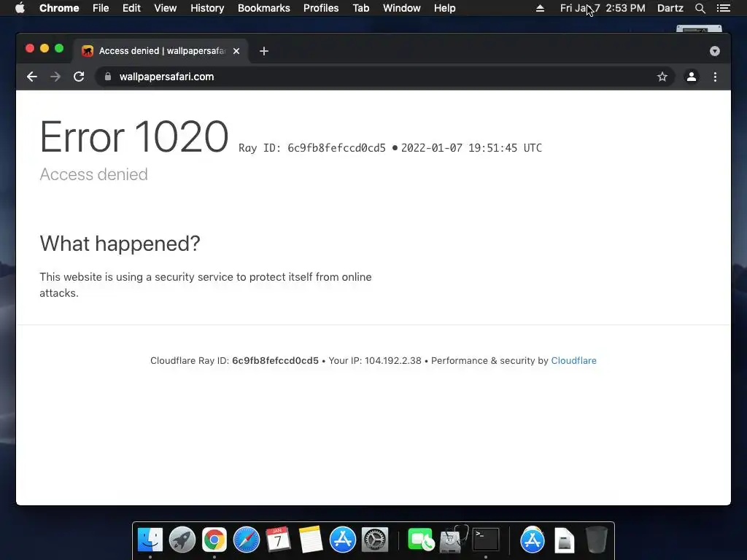Open Finder from the dock
747x560 pixels.
[x=150, y=540]
